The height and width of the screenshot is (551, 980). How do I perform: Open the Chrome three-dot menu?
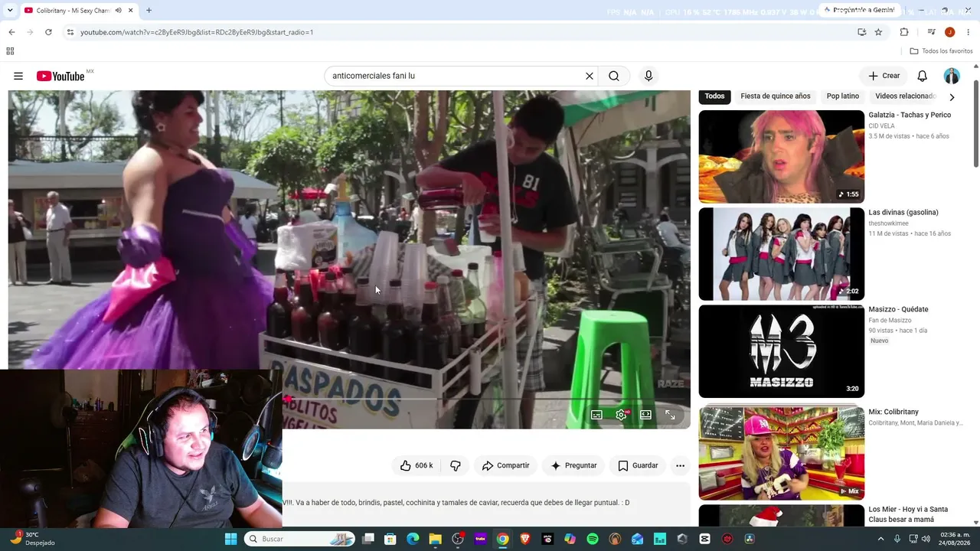coord(969,32)
